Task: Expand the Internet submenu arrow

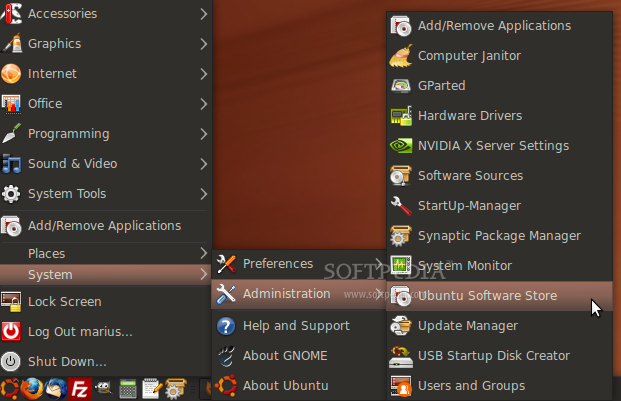Action: pos(203,74)
